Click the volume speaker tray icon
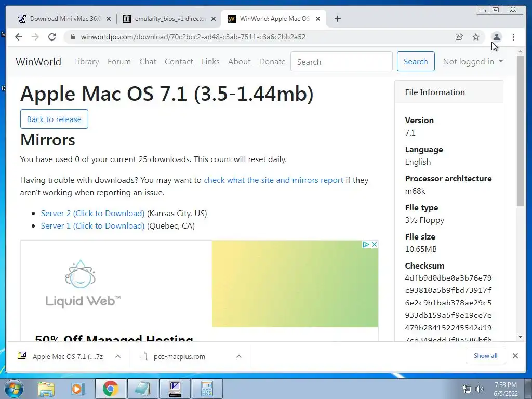Image resolution: width=532 pixels, height=399 pixels. click(479, 389)
